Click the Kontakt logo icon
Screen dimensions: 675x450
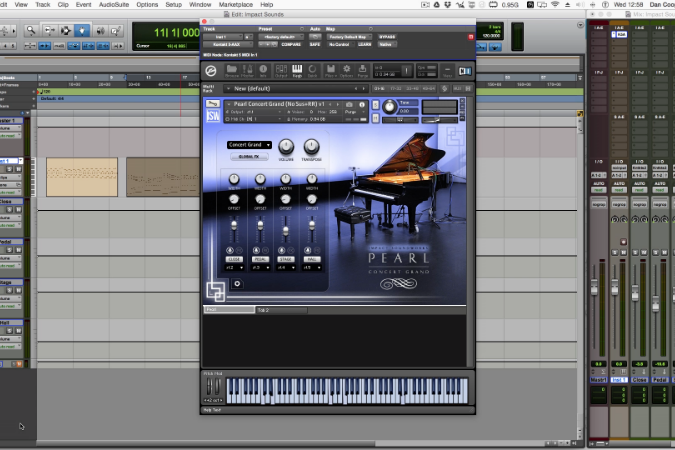coord(211,71)
